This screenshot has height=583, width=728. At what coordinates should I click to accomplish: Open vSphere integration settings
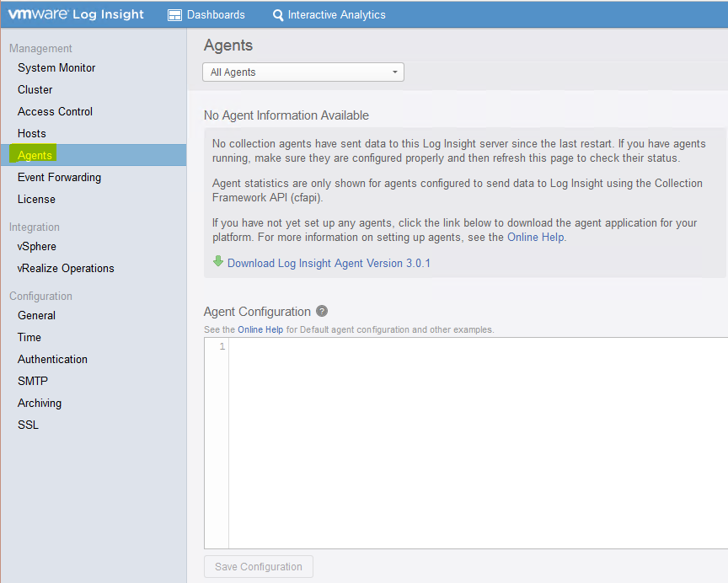(37, 247)
